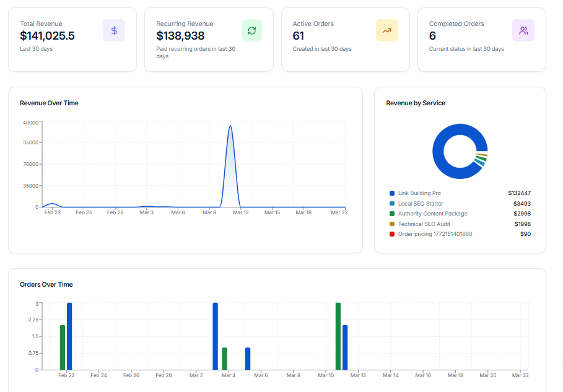Click the $90 revenue value

coord(526,234)
